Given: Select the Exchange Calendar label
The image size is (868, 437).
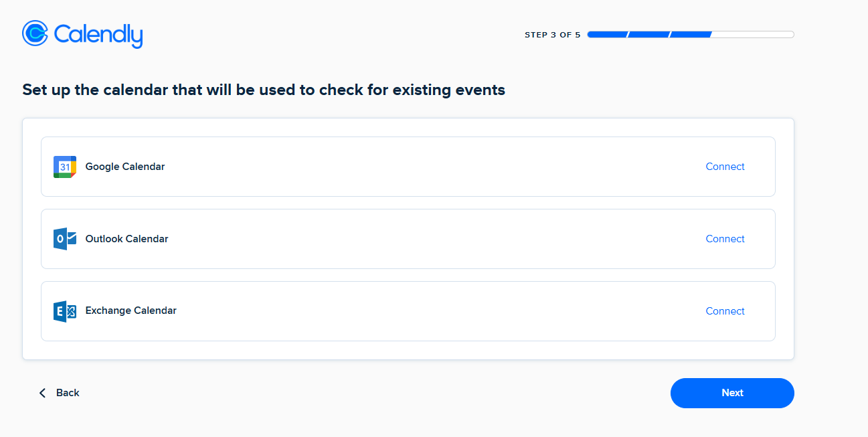Looking at the screenshot, I should point(131,311).
